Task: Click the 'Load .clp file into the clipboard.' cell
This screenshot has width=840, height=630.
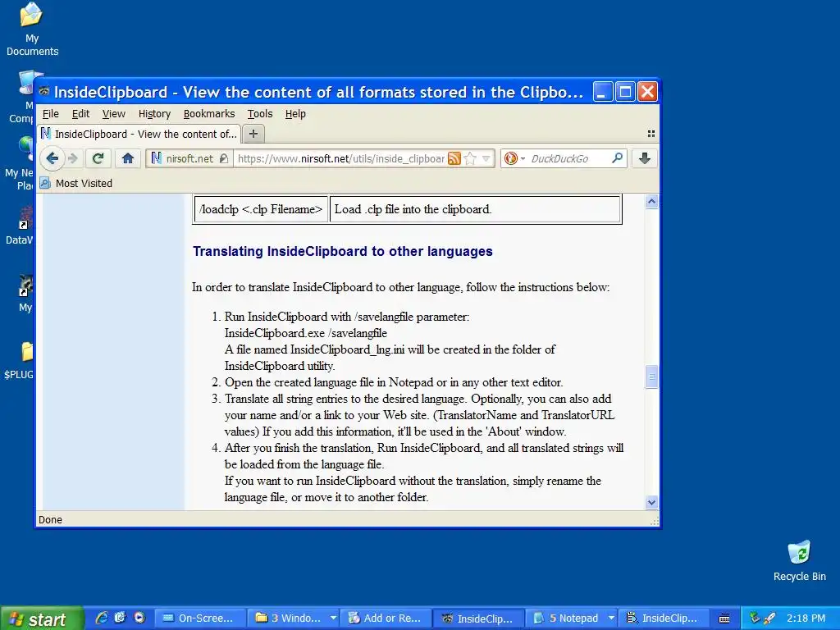Action: point(475,209)
